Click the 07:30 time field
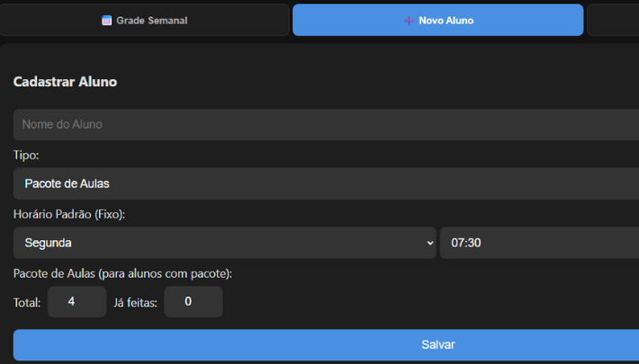Viewport: 639px width, 364px height. (x=538, y=243)
